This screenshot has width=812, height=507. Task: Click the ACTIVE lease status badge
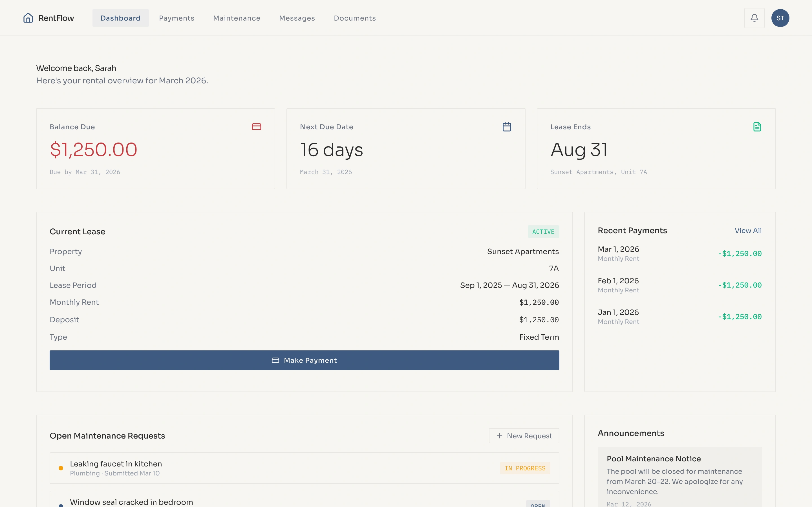coord(543,231)
